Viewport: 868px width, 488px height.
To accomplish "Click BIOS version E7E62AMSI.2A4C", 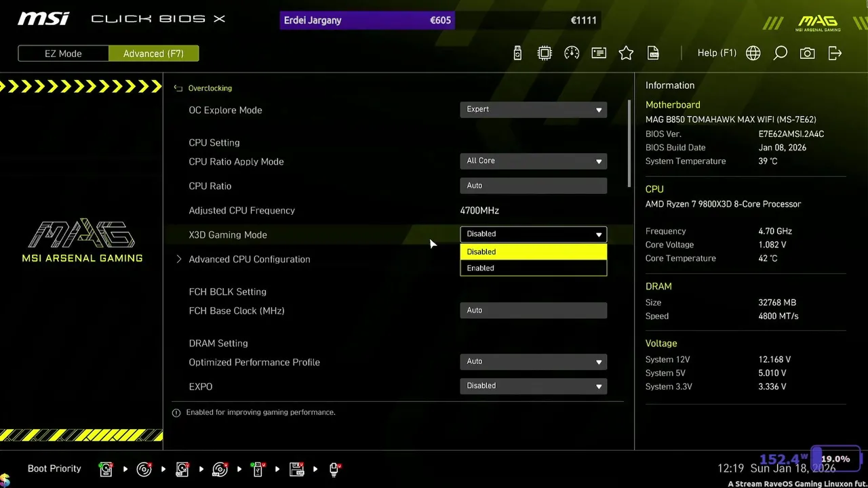I will 791,134.
